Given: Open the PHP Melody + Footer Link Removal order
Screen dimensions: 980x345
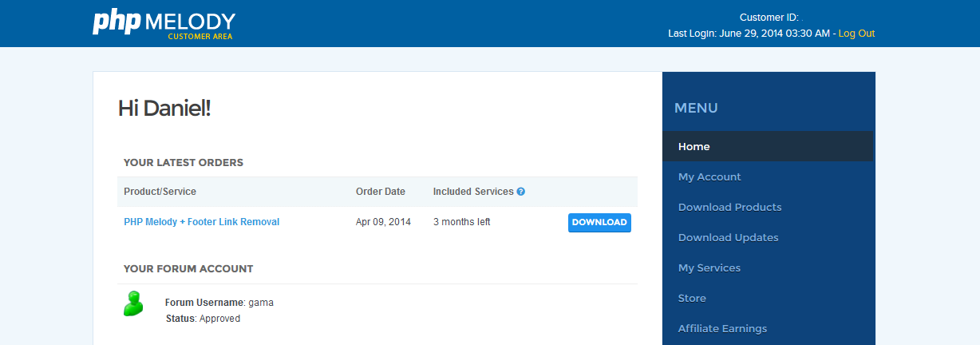Looking at the screenshot, I should 201,222.
